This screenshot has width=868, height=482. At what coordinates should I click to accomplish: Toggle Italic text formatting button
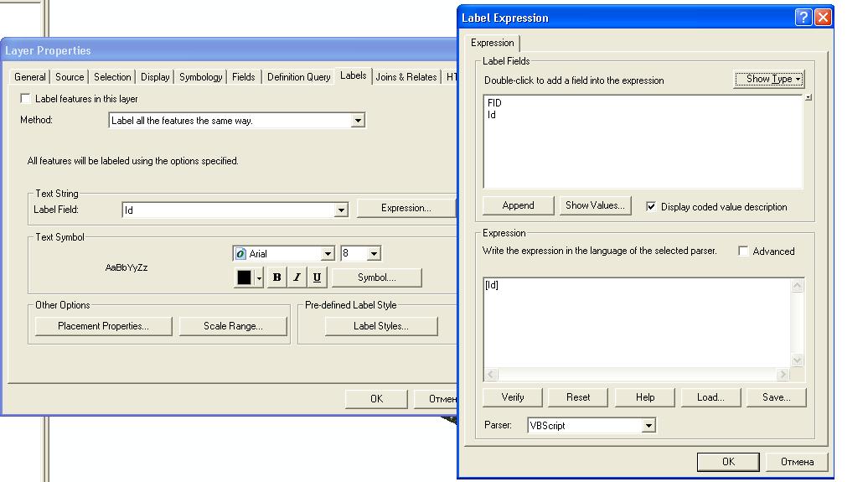click(297, 277)
